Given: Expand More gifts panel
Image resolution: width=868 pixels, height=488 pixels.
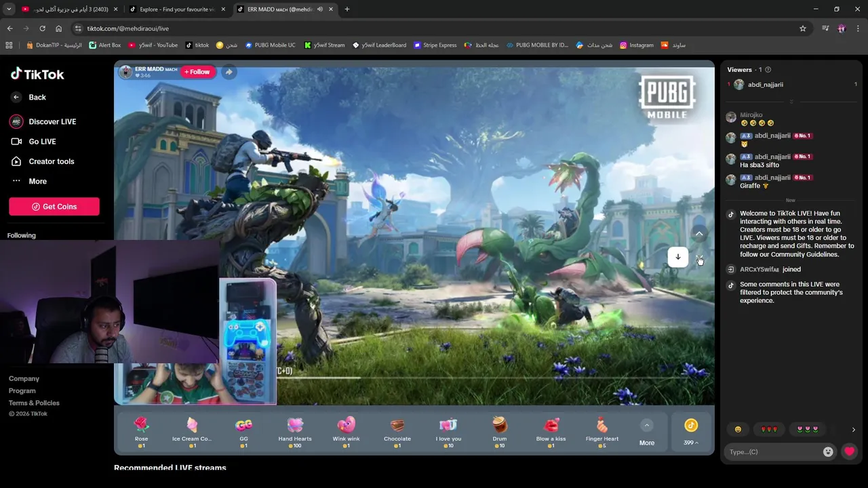Looking at the screenshot, I should click(x=647, y=433).
